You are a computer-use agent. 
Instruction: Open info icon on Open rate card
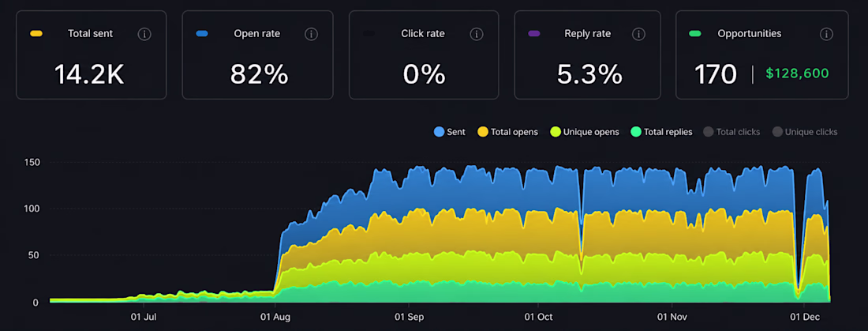311,35
